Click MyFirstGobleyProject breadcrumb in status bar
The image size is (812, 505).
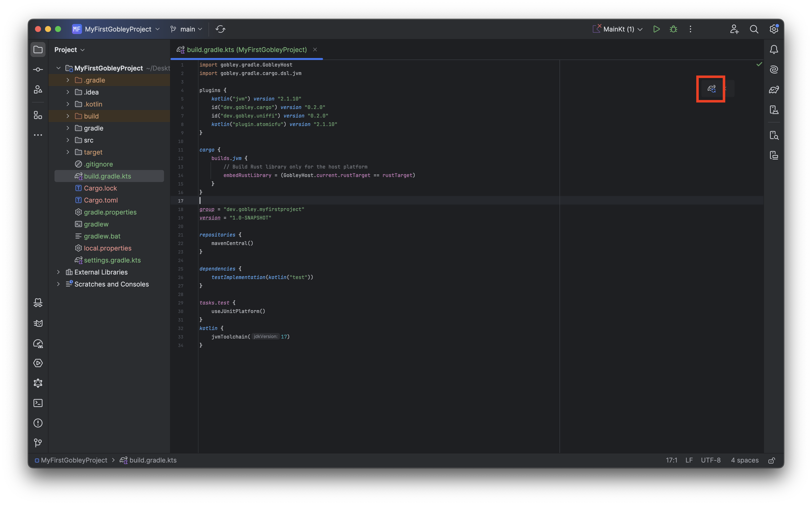(71, 460)
